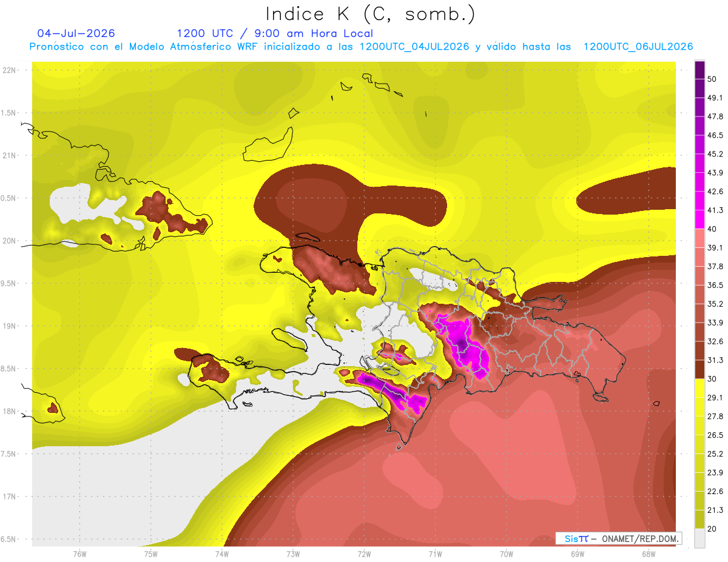Screen dimensions: 728x562
Task: Click the color scale value '39.1'
Action: pos(715,247)
